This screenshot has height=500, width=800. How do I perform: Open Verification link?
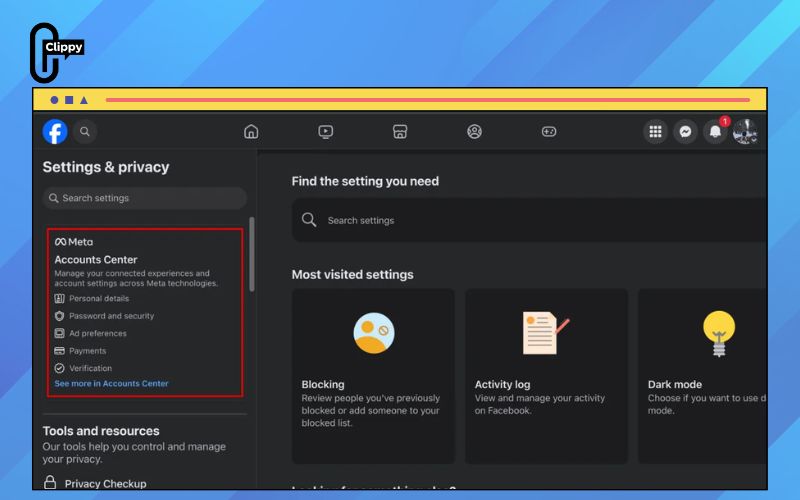[x=90, y=368]
